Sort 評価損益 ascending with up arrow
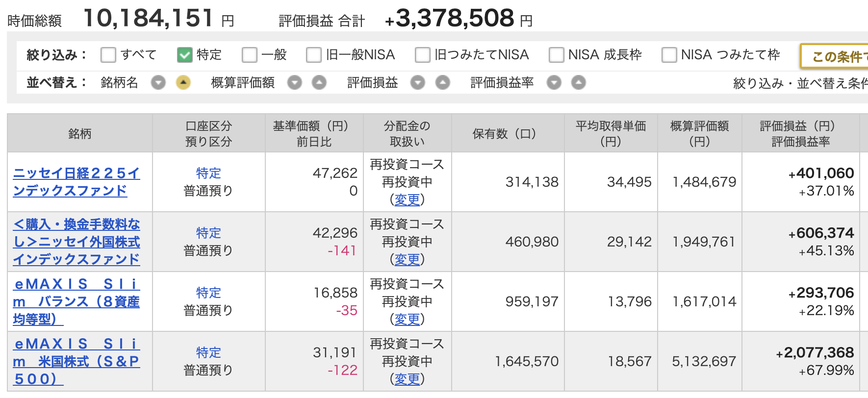The height and width of the screenshot is (398, 868). click(443, 83)
